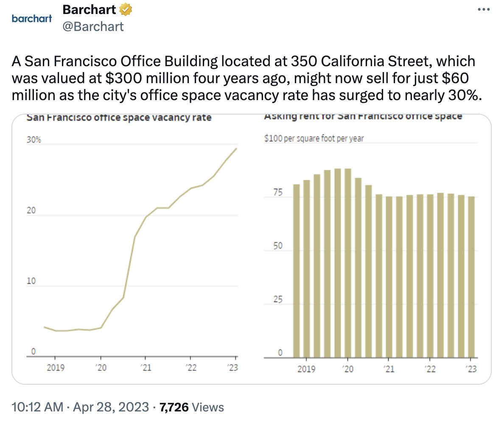Click "$100 per square foot per year" label
This screenshot has width=504, height=425.
coord(314,138)
